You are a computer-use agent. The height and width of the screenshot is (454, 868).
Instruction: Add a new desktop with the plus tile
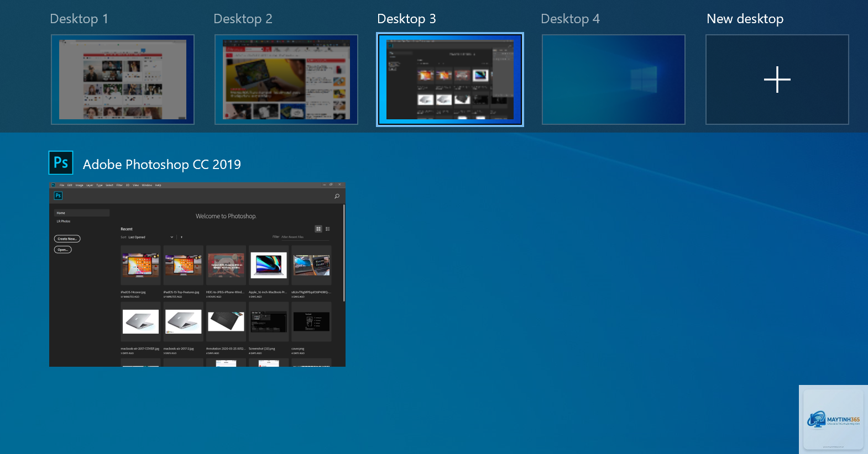point(777,80)
